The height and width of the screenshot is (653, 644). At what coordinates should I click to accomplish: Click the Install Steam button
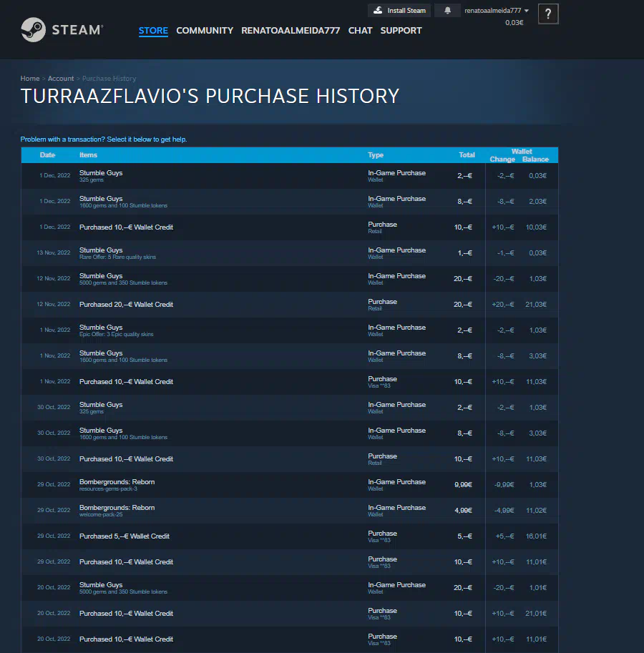coord(400,11)
